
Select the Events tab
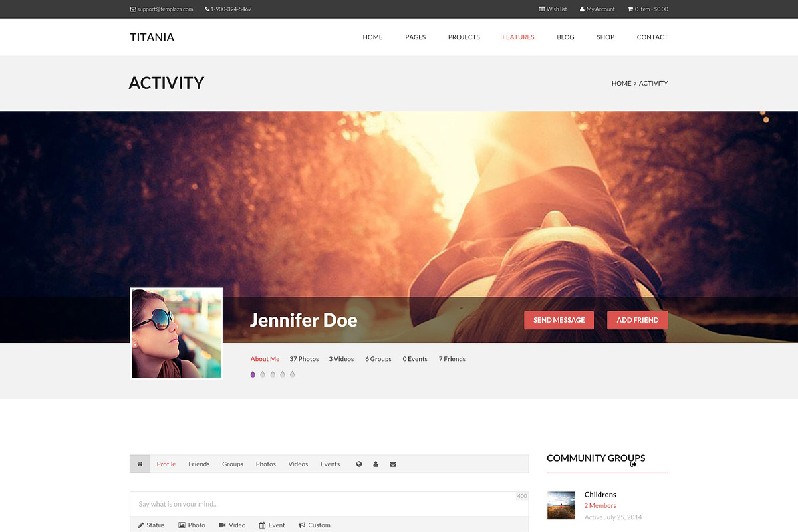330,464
